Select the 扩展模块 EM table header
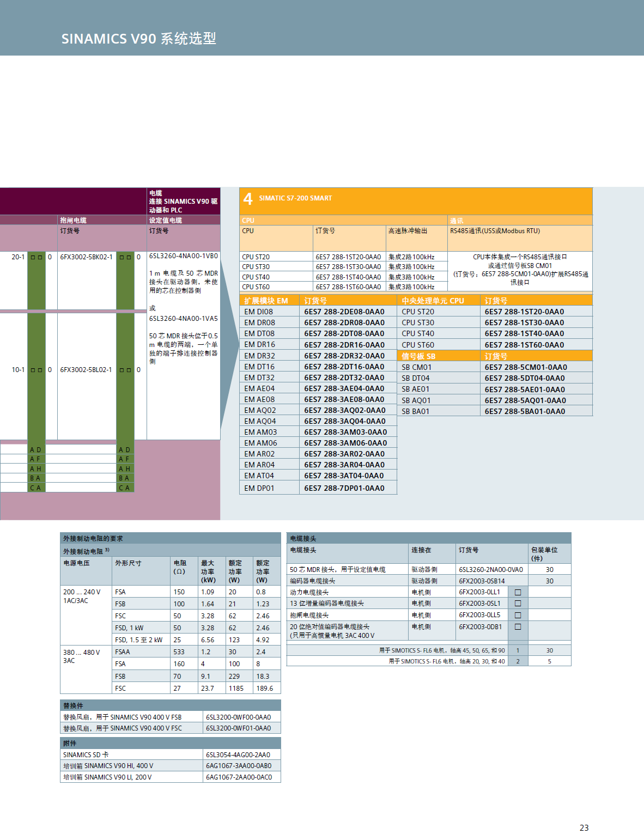 point(266,301)
